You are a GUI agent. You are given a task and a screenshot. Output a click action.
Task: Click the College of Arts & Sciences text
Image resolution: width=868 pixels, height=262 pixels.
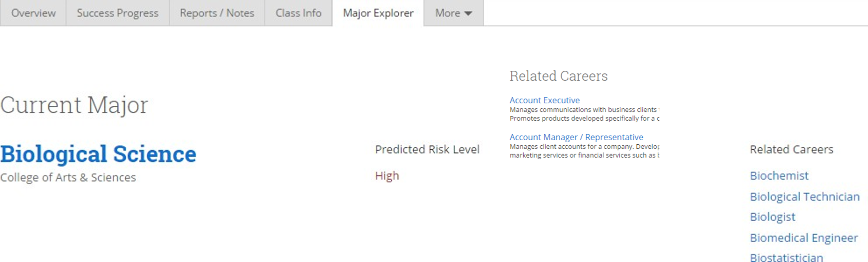click(68, 178)
